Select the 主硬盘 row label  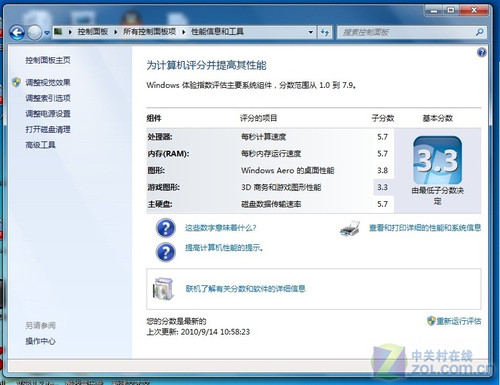160,204
